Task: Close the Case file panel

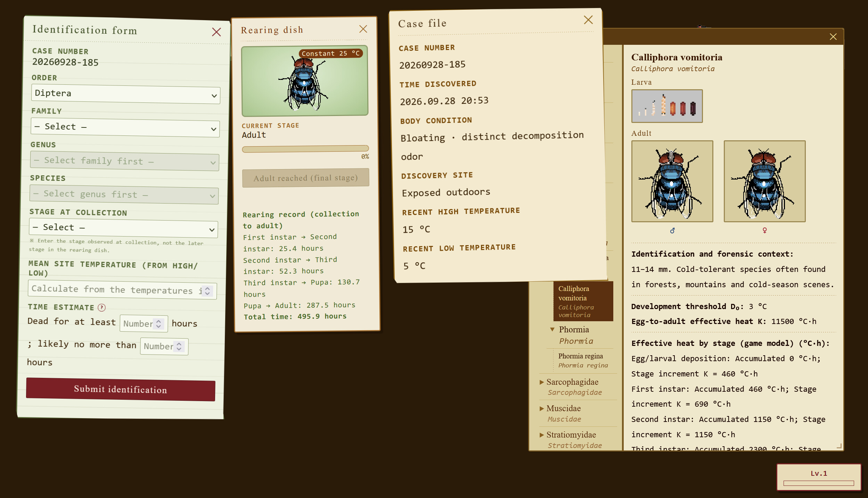Action: (588, 20)
